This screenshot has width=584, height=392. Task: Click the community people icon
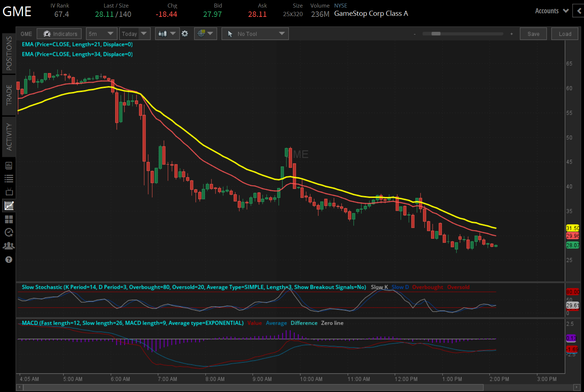(9, 246)
